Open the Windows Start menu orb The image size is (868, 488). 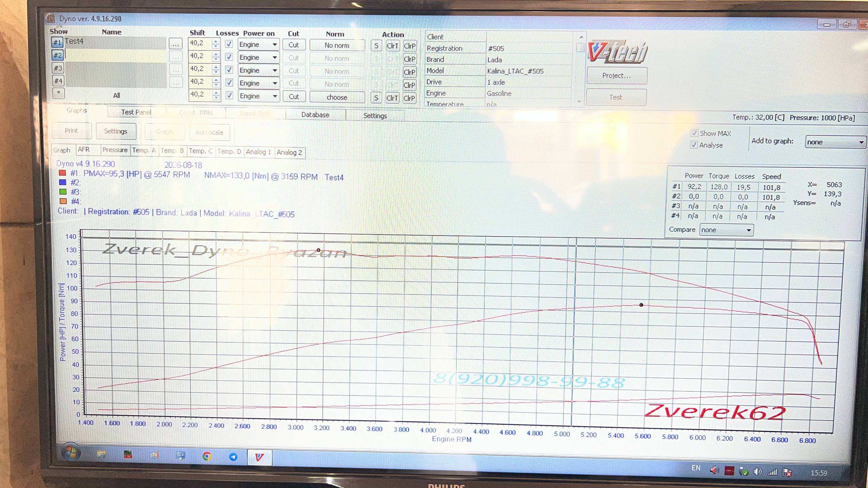point(71,452)
